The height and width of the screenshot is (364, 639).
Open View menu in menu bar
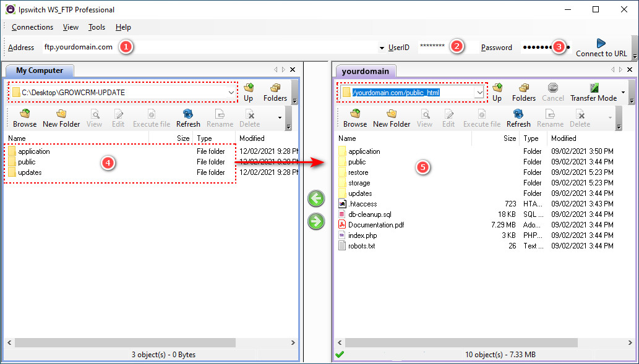pos(71,27)
